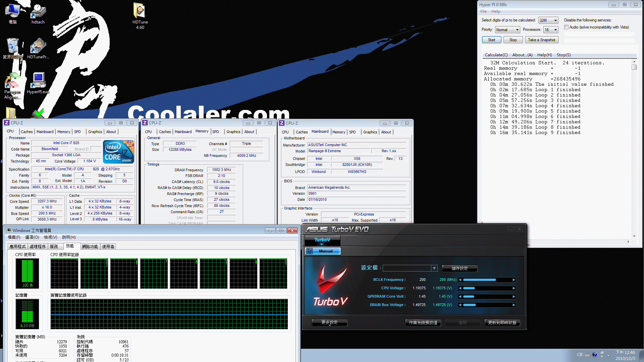Click the CPU-Z Mainboard window title icon
Viewport: 644px width, 362px height.
(282, 123)
